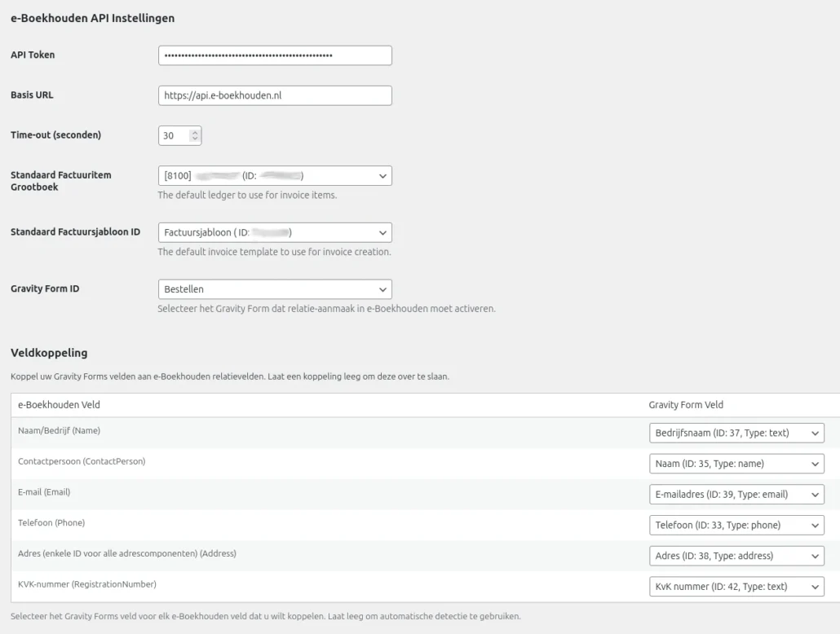Click the Gravity Form ID label
Viewport: 840px width, 634px height.
click(x=45, y=288)
